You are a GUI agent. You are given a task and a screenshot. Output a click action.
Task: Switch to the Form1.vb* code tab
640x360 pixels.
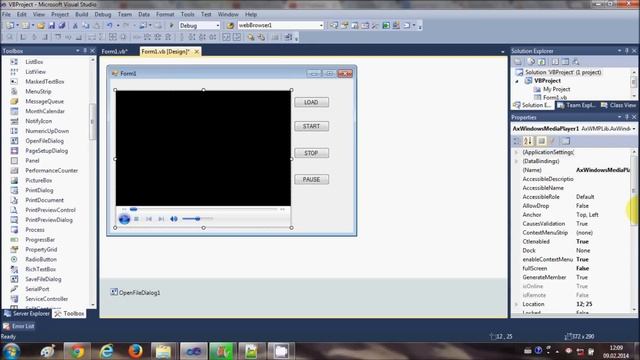115,51
